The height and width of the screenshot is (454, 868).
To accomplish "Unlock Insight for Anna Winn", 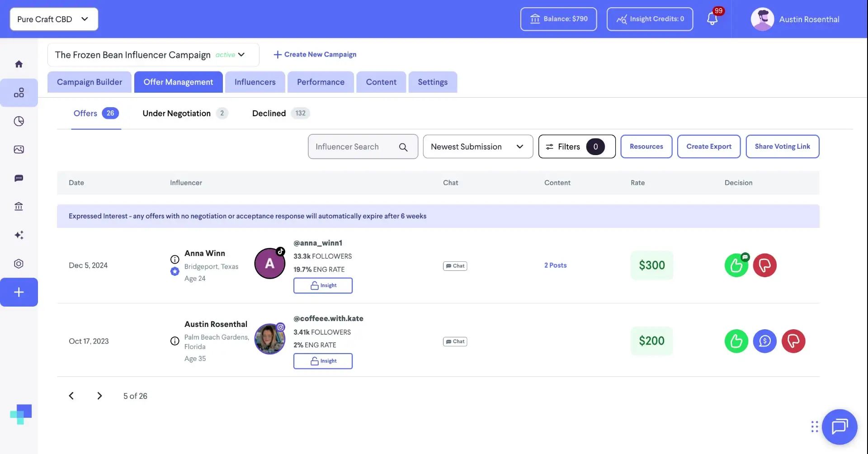I will click(x=323, y=285).
